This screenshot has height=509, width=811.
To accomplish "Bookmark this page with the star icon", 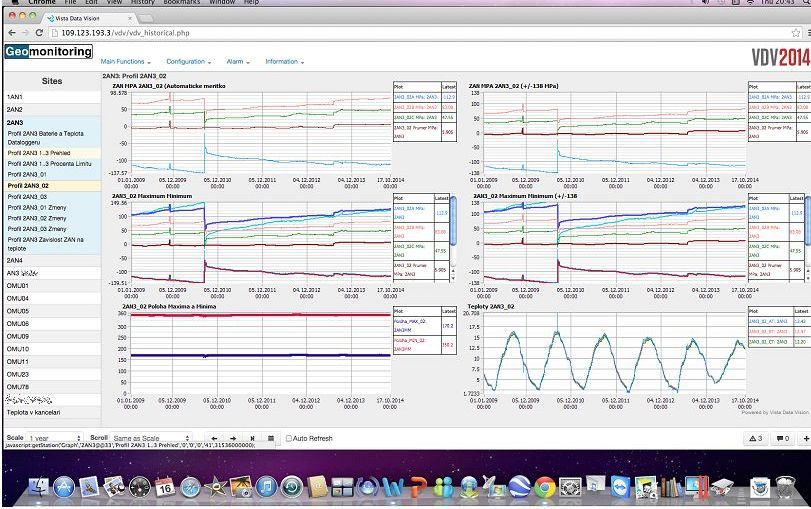I will [x=795, y=33].
